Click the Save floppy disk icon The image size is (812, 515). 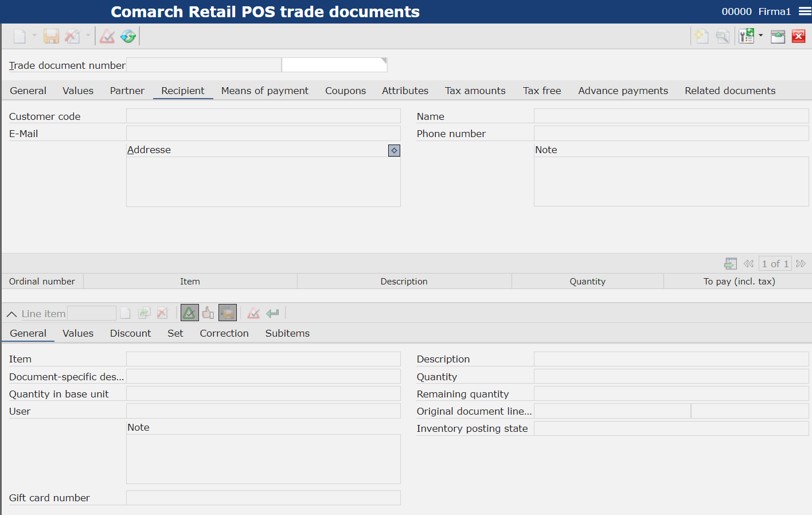(52, 37)
